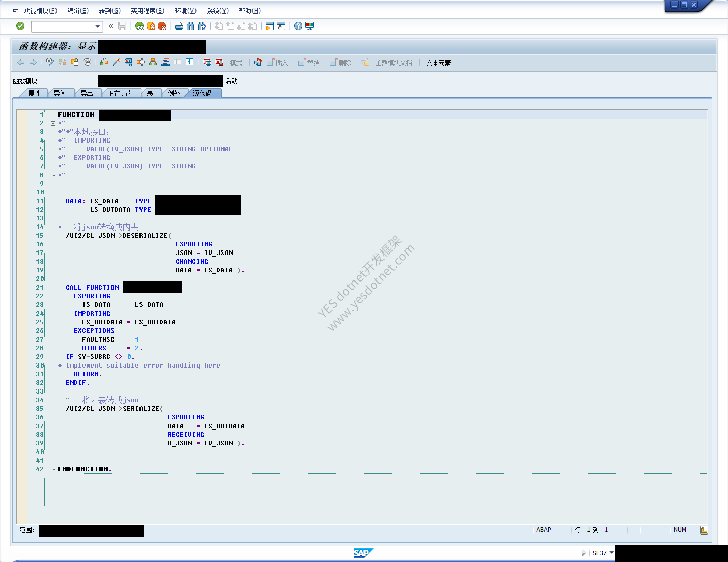Screen dimensions: 728x562
Task: Click the Set/Delete External Breakpoint icon
Action: click(x=219, y=62)
